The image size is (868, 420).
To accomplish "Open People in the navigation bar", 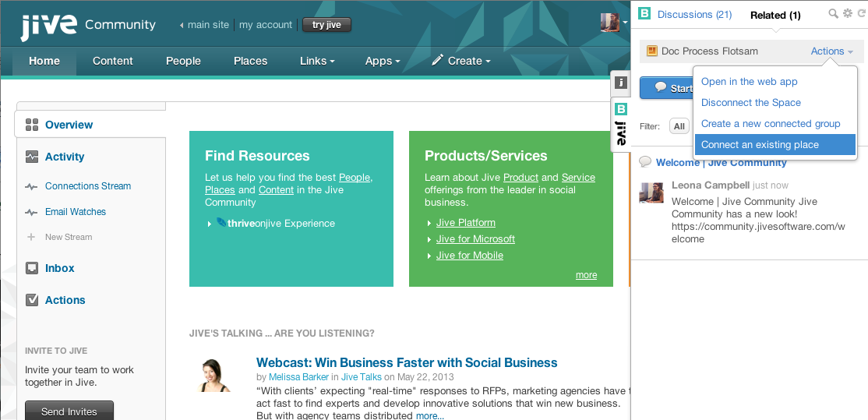I will click(x=183, y=61).
